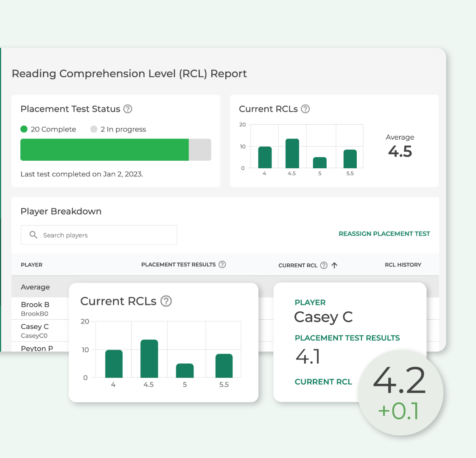Click gray 2 In progress legend dot
This screenshot has height=458, width=476.
tap(94, 129)
